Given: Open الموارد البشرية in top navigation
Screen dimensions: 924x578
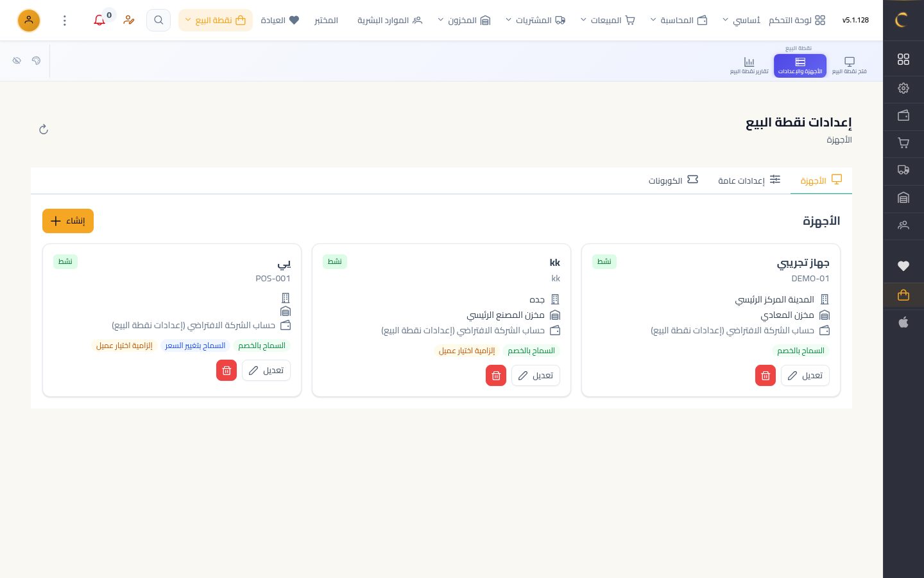Looking at the screenshot, I should (x=390, y=21).
